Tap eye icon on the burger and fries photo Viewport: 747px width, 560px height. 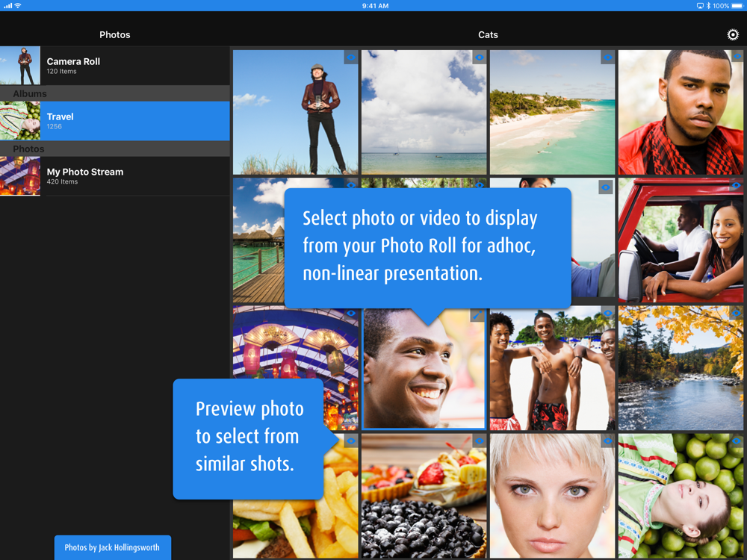click(x=351, y=441)
